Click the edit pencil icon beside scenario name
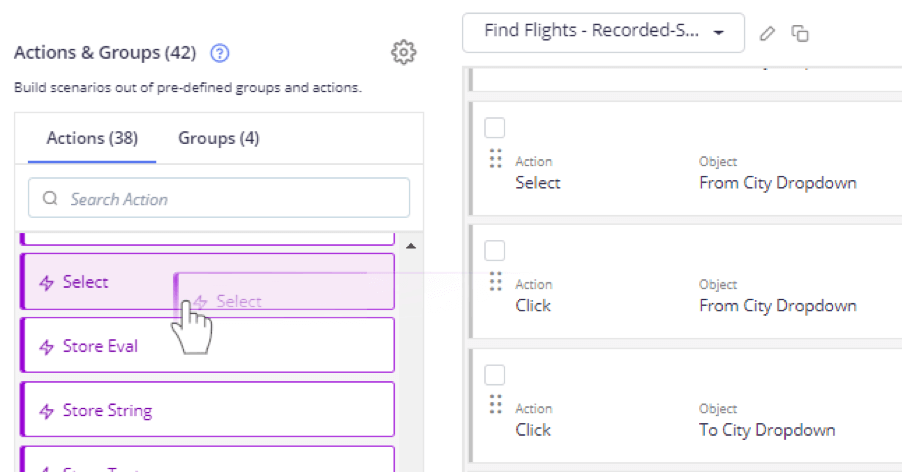 coord(767,33)
